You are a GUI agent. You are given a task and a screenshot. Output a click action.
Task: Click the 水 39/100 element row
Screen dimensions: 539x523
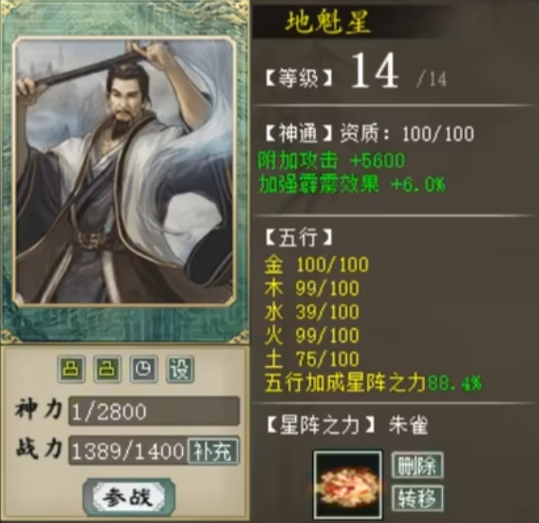[x=311, y=312]
